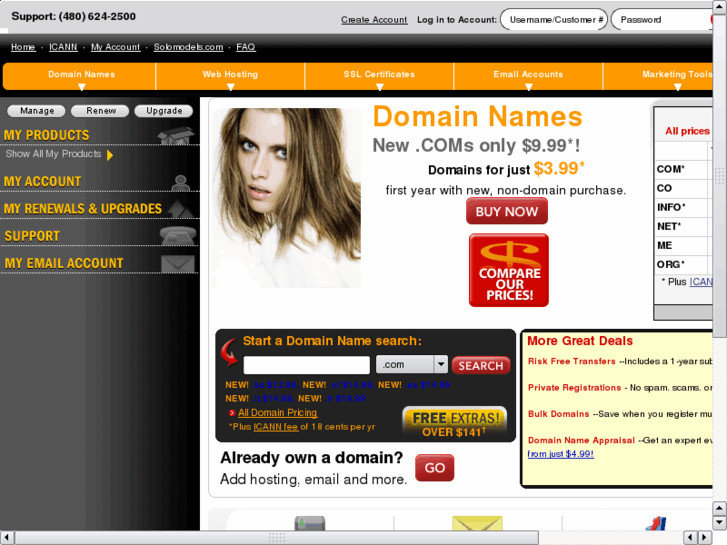Open the MY PRODUCTS sidebar section

point(46,135)
